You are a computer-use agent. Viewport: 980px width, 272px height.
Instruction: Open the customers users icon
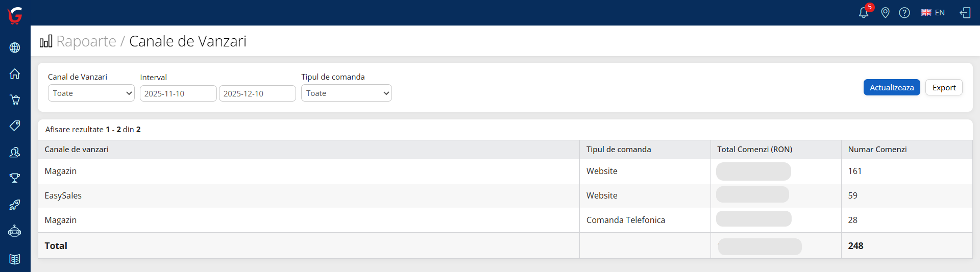click(x=15, y=152)
